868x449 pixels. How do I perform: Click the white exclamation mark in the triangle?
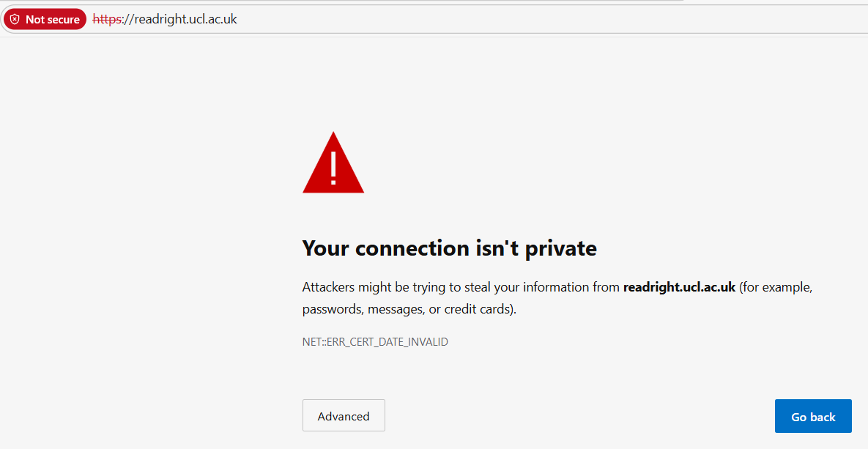click(333, 168)
